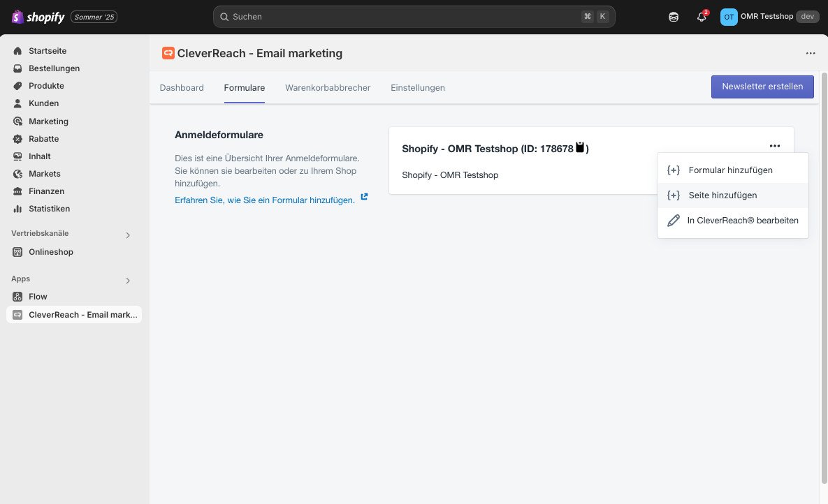Click the Rabatte discount icon

click(17, 139)
